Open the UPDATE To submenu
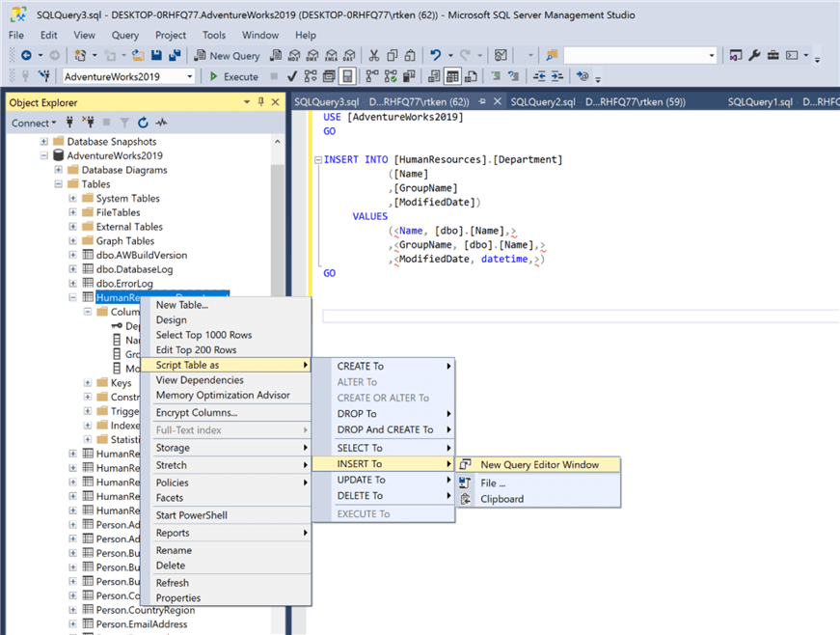Viewport: 840px width, 635px height. click(x=384, y=480)
